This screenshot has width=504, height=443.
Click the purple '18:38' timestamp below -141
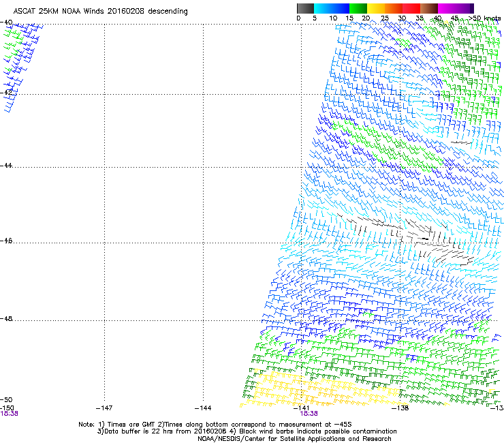point(309,414)
